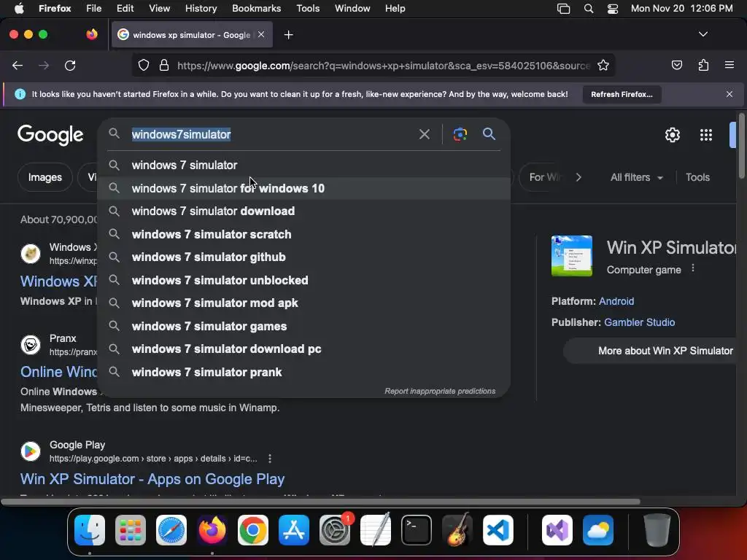Follow the Android platform link
This screenshot has height=560, width=747.
(616, 301)
